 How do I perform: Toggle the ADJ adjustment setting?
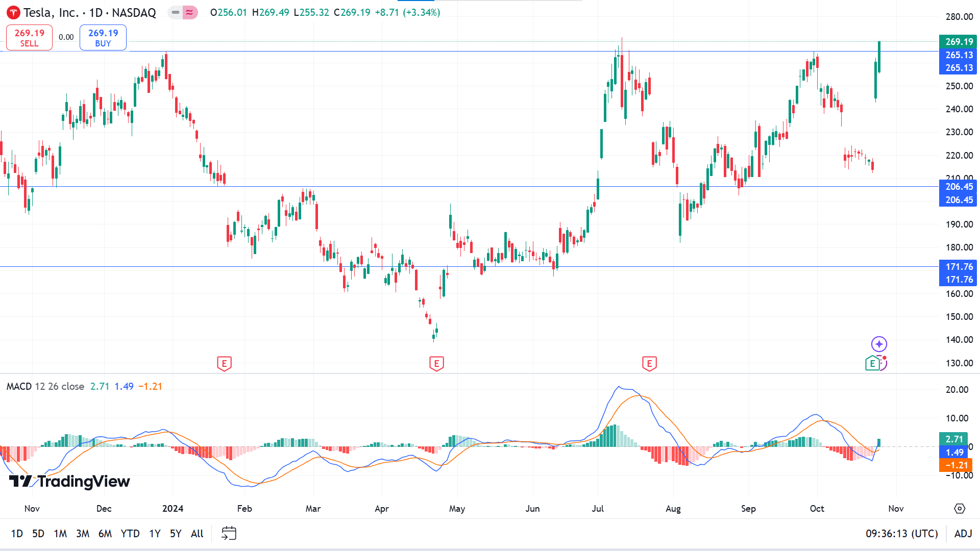963,534
